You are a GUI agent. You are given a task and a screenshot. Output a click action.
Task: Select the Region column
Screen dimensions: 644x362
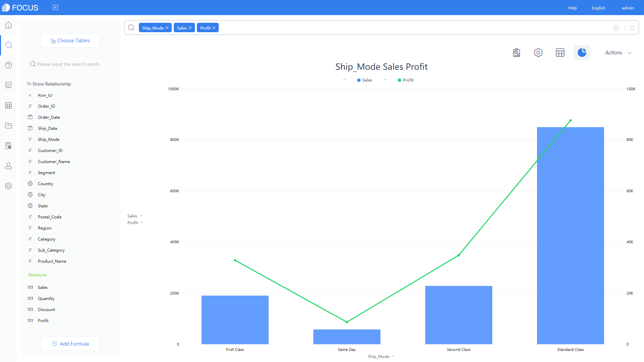45,228
